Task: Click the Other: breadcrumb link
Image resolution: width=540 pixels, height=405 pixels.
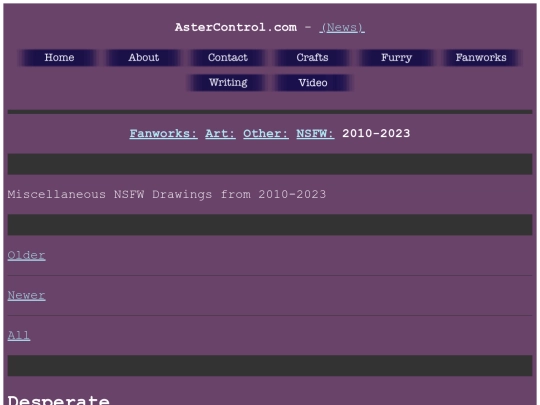Action: coord(266,134)
